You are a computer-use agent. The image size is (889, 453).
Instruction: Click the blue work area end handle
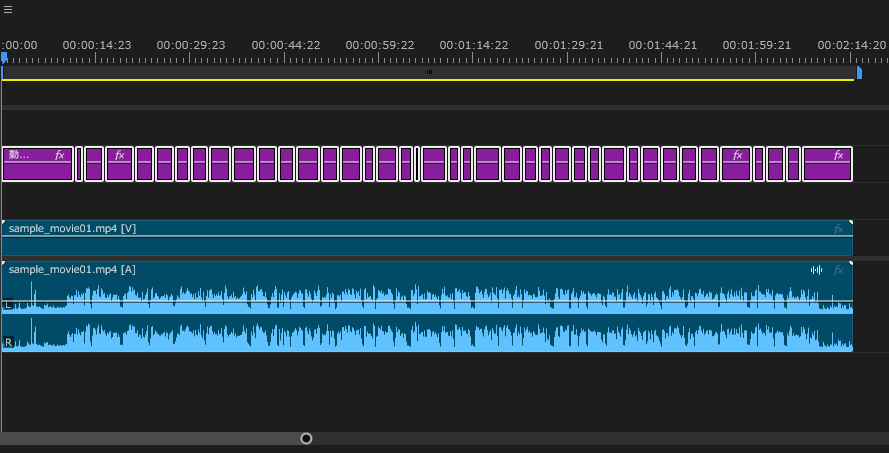[860, 73]
